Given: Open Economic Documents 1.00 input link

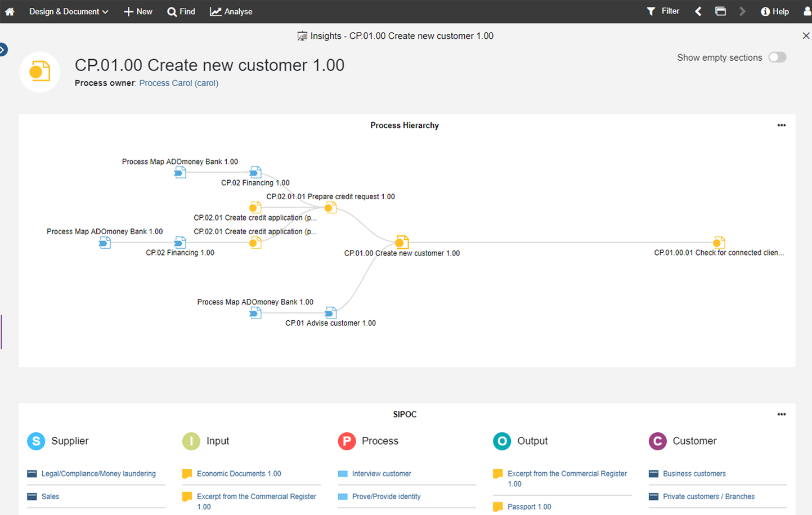Looking at the screenshot, I should click(239, 474).
